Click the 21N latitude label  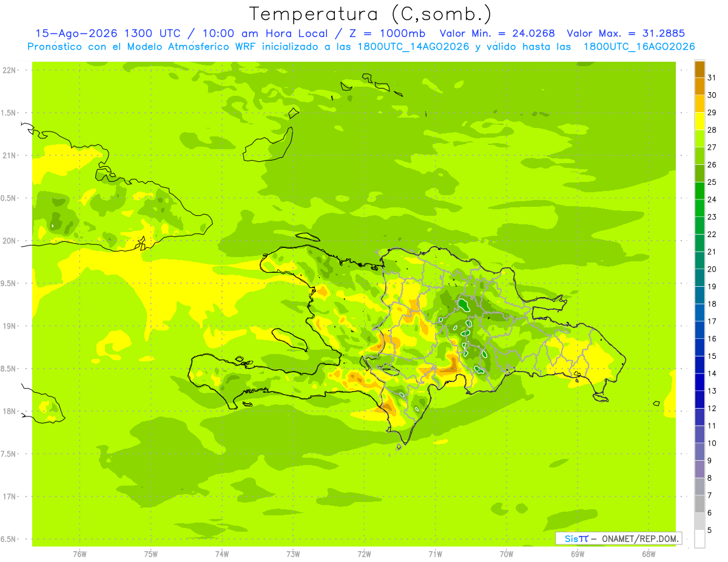coord(10,156)
